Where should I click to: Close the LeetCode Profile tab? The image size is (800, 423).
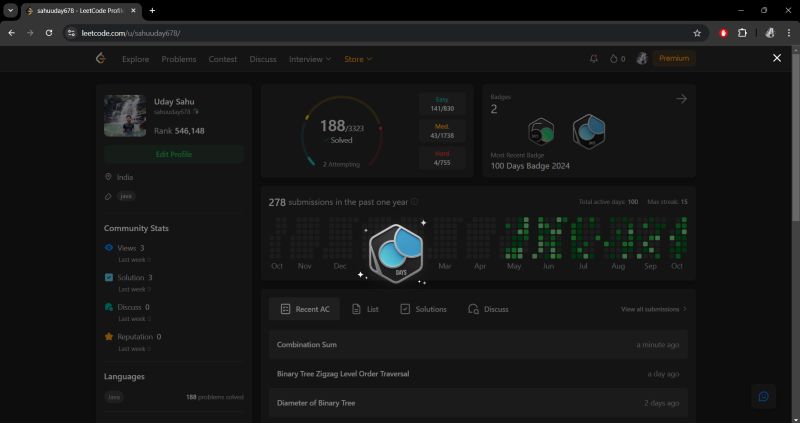point(134,10)
